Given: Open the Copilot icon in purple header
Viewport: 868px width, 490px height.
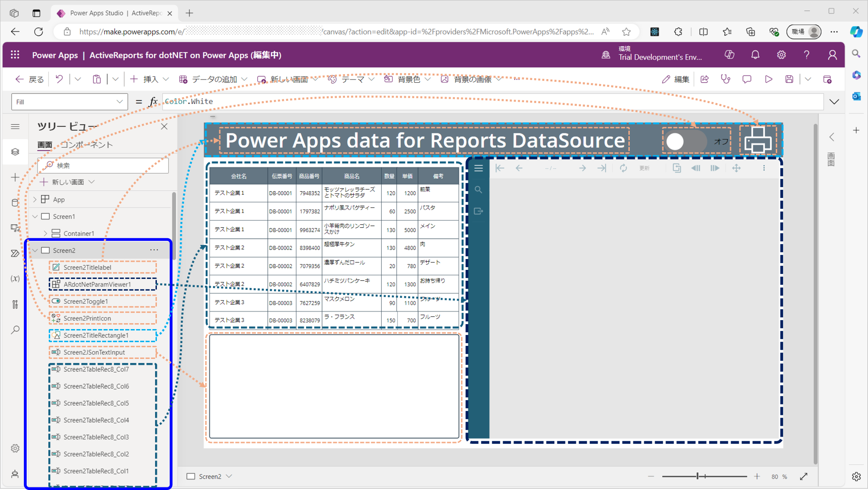Looking at the screenshot, I should pos(729,55).
